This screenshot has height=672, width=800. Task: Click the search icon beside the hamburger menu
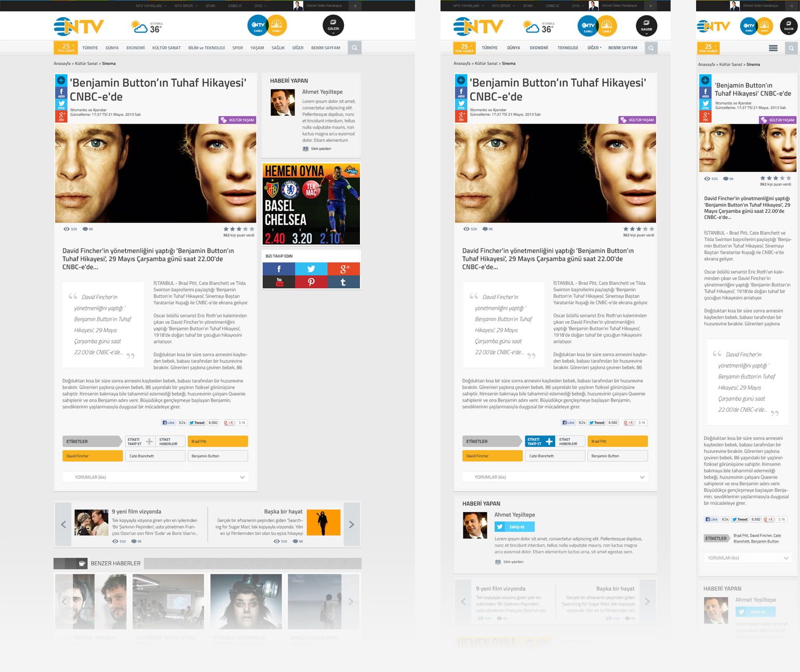pos(791,48)
